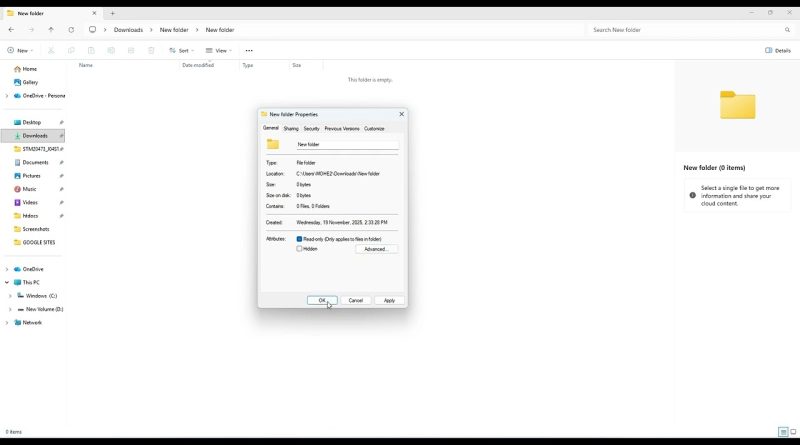The image size is (800, 445).
Task: Open the Customize tab in Properties
Action: coord(374,129)
